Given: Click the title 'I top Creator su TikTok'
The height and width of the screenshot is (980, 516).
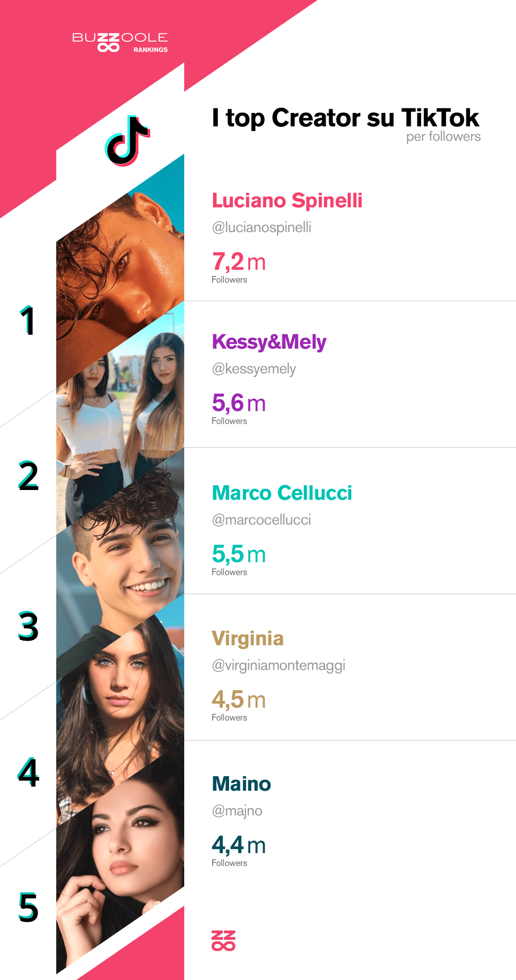Looking at the screenshot, I should coord(346,118).
